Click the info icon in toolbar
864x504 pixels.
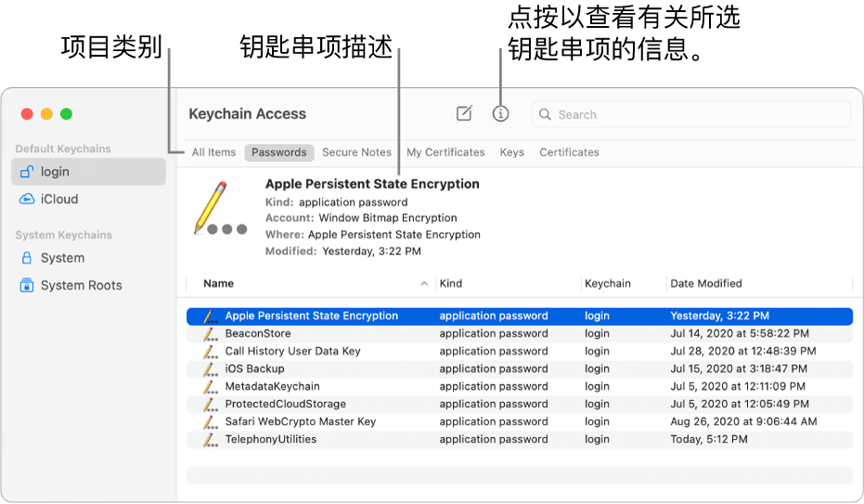[x=501, y=114]
